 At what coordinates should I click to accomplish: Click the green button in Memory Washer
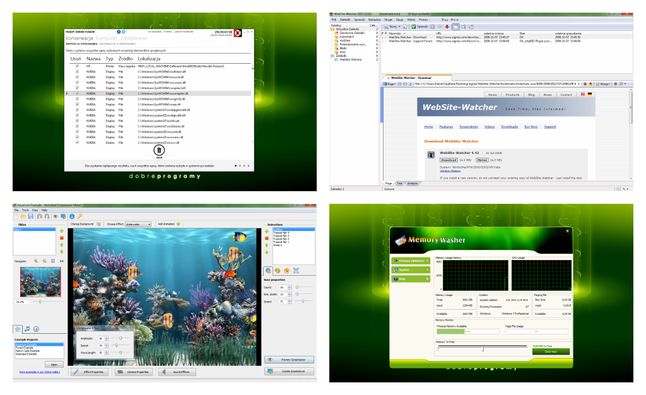click(x=551, y=351)
